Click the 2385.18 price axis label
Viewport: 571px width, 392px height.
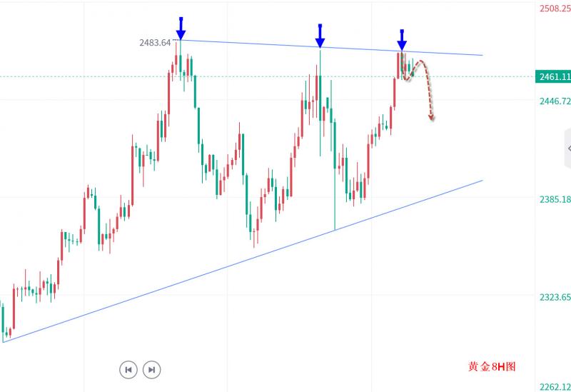pyautogui.click(x=552, y=199)
